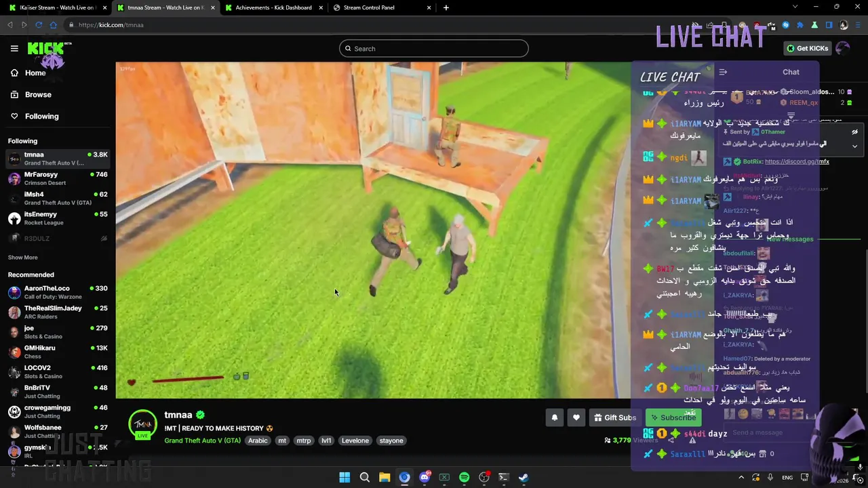Open TheRealSlimJadey recommended channel
This screenshot has height=488, width=868.
click(x=58, y=312)
